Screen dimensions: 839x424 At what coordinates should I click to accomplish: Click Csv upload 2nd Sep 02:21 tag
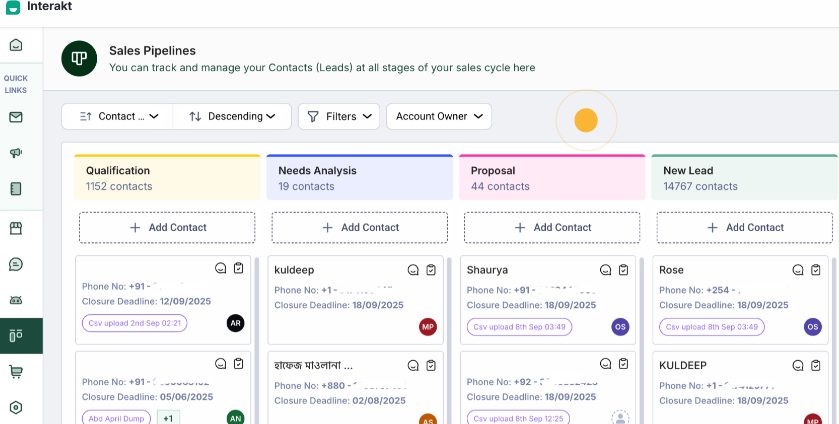point(134,323)
